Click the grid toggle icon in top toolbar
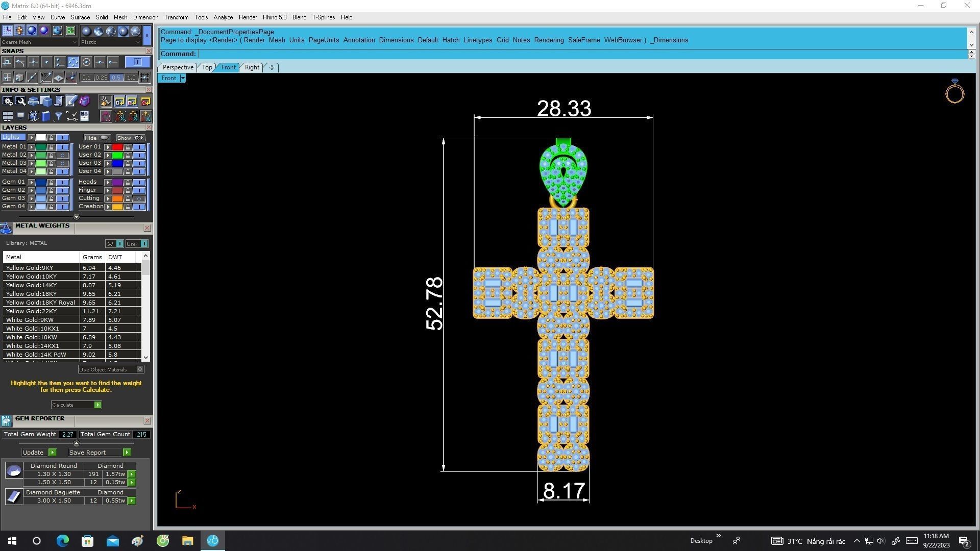Screen dimensions: 980x551 click(7, 31)
